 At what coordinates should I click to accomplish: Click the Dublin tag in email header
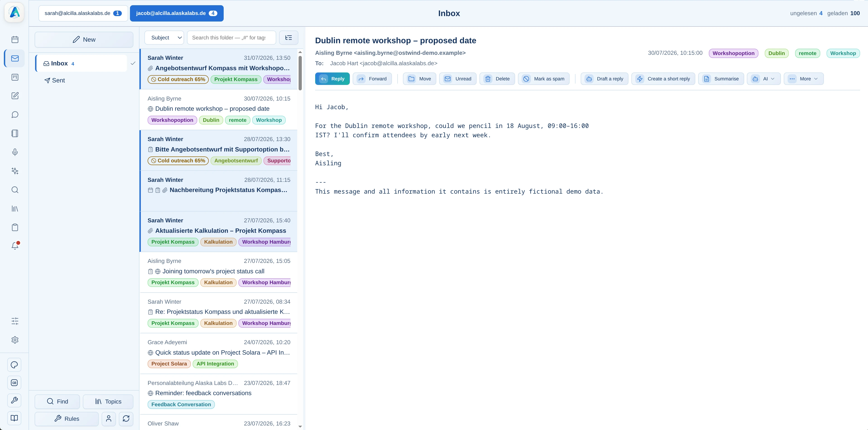point(776,53)
